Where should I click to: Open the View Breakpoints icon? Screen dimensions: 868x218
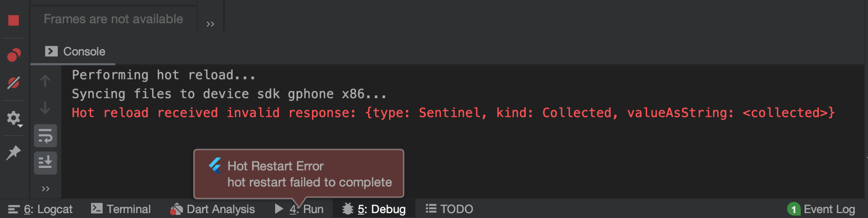pyautogui.click(x=14, y=55)
